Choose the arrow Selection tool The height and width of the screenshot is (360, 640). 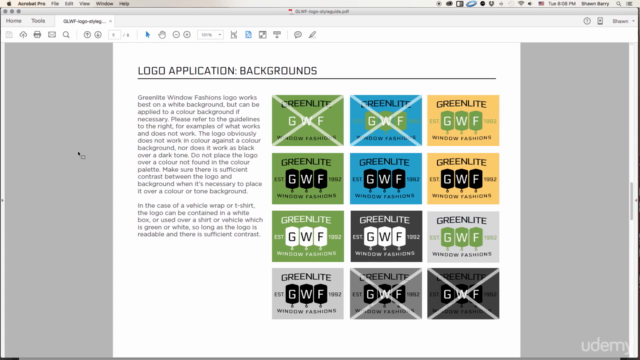click(x=148, y=35)
